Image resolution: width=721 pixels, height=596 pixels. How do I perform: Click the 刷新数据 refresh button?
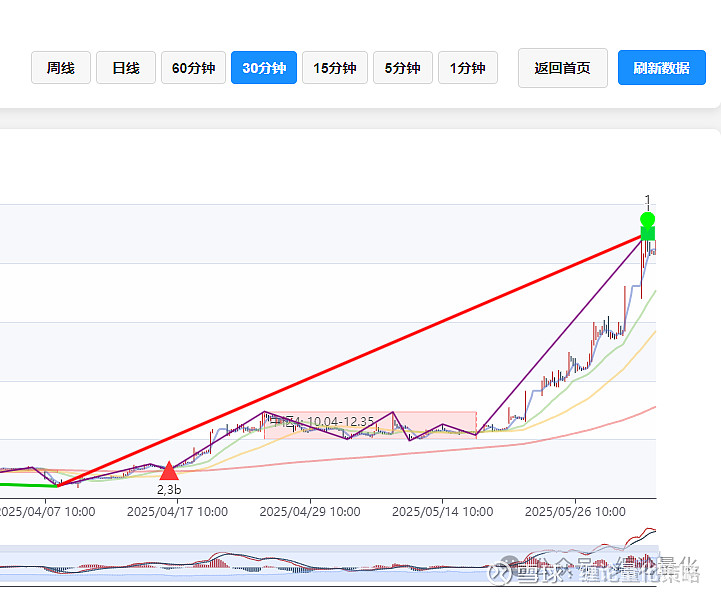tap(662, 68)
